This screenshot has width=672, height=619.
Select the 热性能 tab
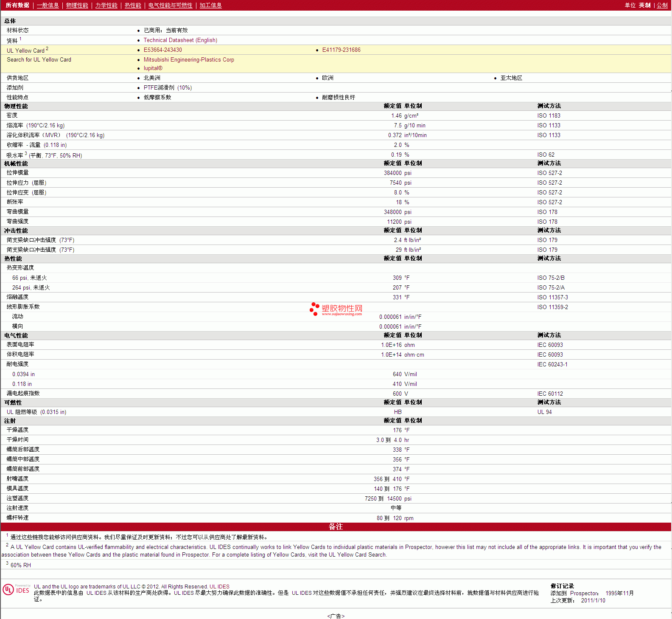pyautogui.click(x=133, y=5)
